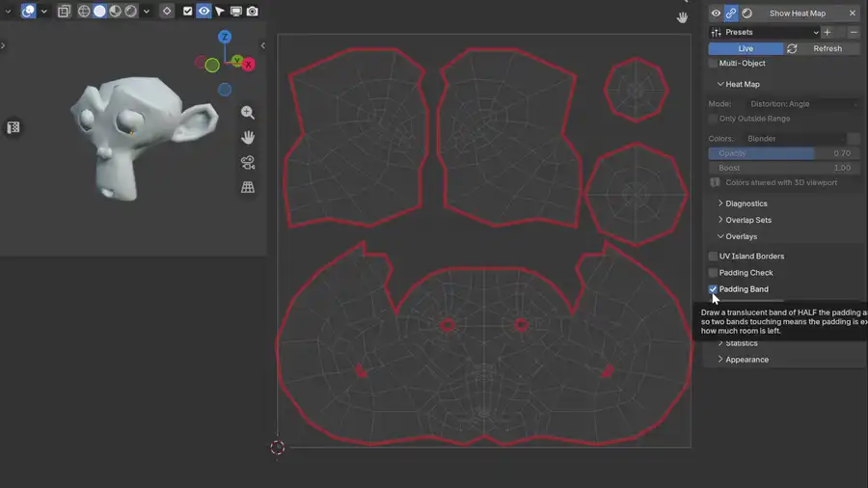Open the overlays dropdown arrow
Image resolution: width=868 pixels, height=488 pixels.
point(43,11)
